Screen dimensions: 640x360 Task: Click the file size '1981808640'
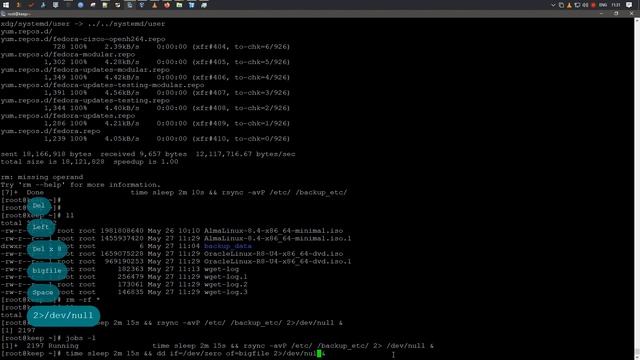[122, 231]
